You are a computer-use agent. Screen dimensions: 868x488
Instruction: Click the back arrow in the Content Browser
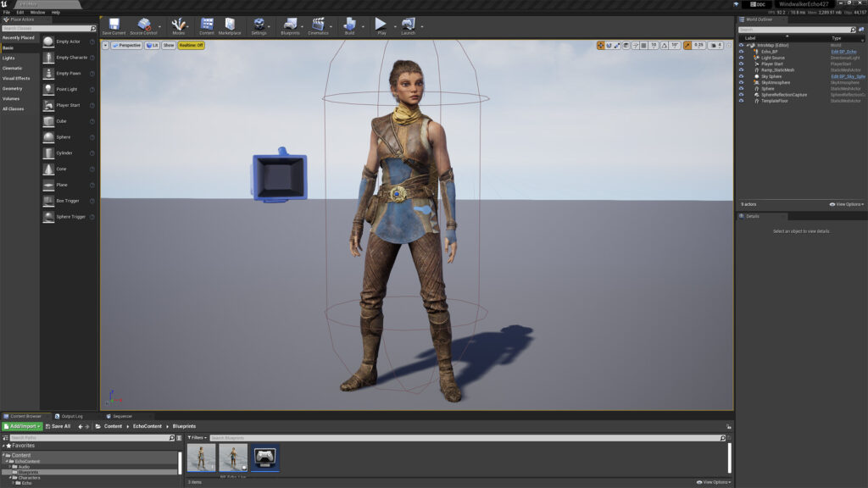(81, 427)
